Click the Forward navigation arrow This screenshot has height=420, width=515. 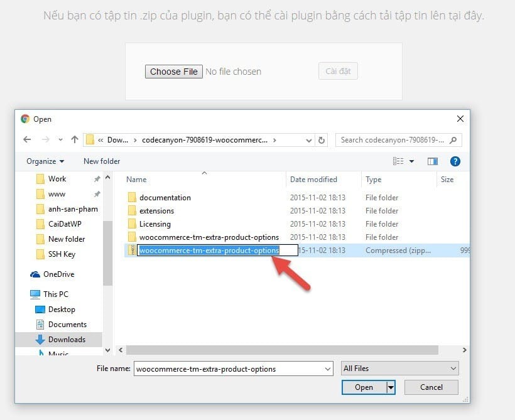tap(45, 140)
